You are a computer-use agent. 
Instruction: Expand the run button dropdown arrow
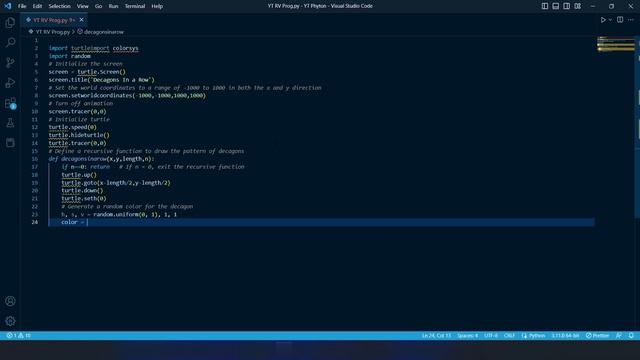(610, 20)
